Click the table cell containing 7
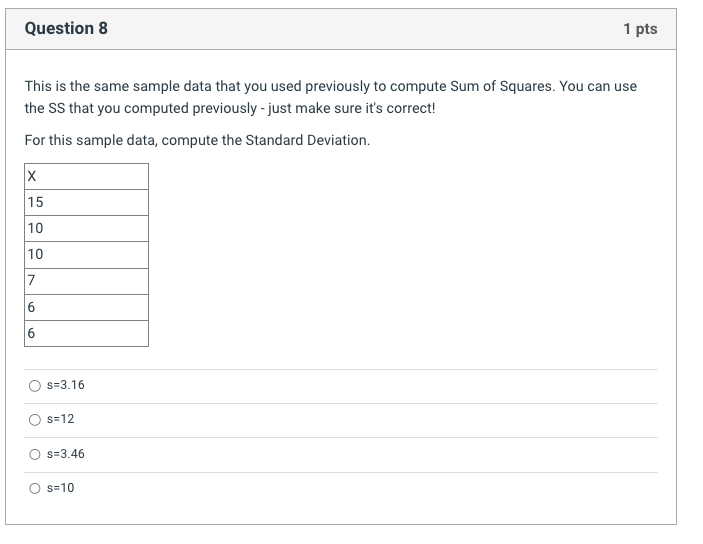Screen dimensions: 703x544 pyautogui.click(x=87, y=281)
